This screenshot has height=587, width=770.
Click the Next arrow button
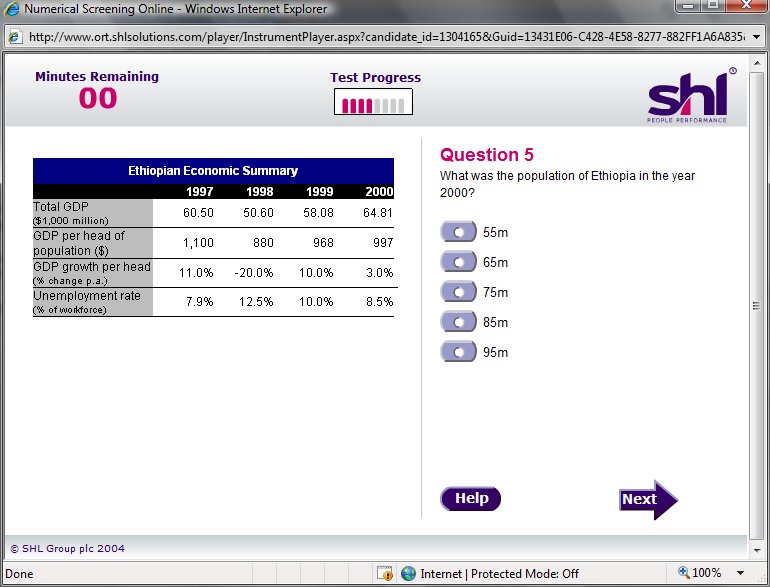click(x=648, y=500)
